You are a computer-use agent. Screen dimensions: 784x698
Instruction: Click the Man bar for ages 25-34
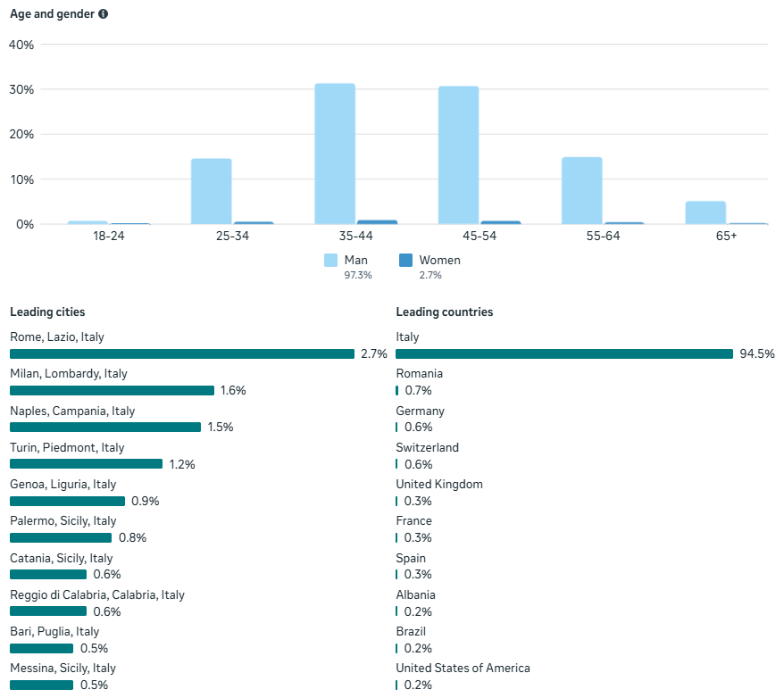pos(211,191)
